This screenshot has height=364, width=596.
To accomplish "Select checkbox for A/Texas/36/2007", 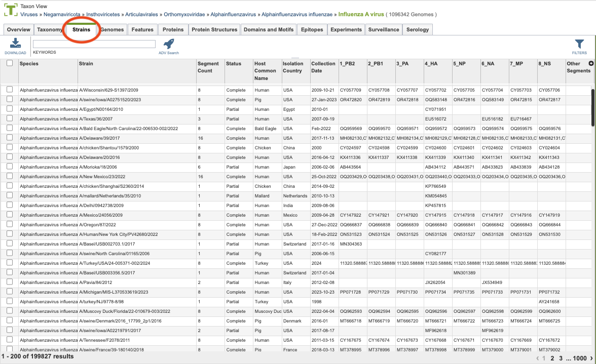I will (10, 118).
